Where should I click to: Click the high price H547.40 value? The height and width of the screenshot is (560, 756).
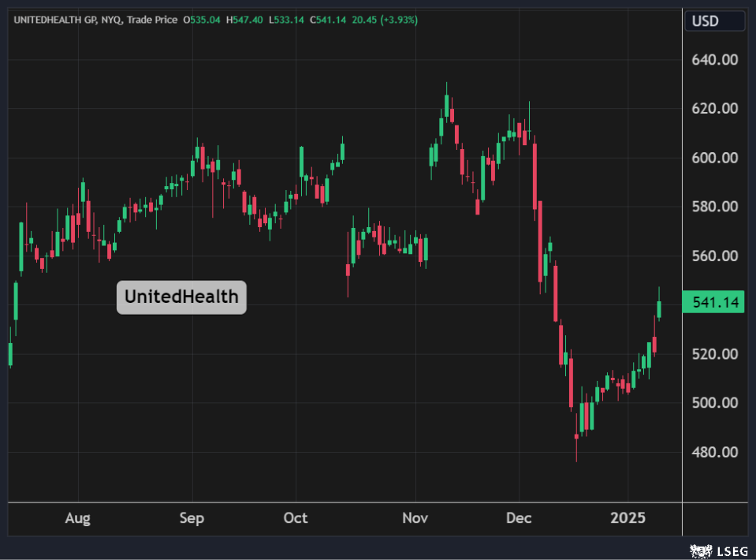pos(244,20)
